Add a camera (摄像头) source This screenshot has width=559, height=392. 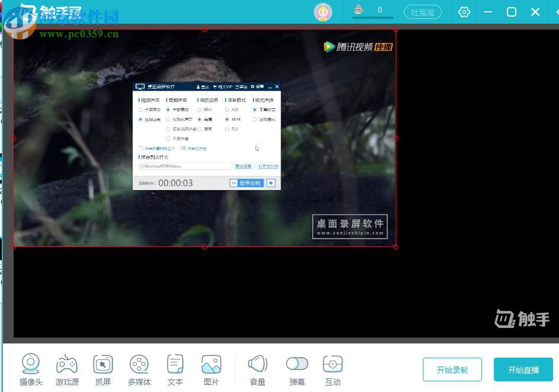point(31,369)
